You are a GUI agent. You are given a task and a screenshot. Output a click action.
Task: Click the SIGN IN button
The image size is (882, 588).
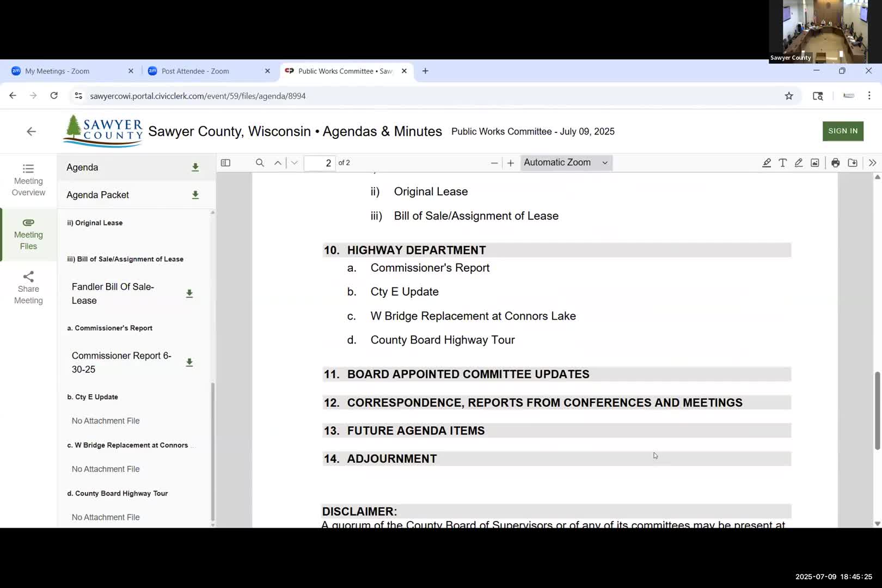(x=843, y=131)
